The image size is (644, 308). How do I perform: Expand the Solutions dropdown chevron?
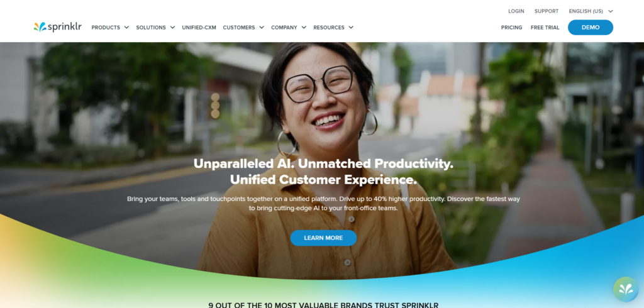[172, 28]
